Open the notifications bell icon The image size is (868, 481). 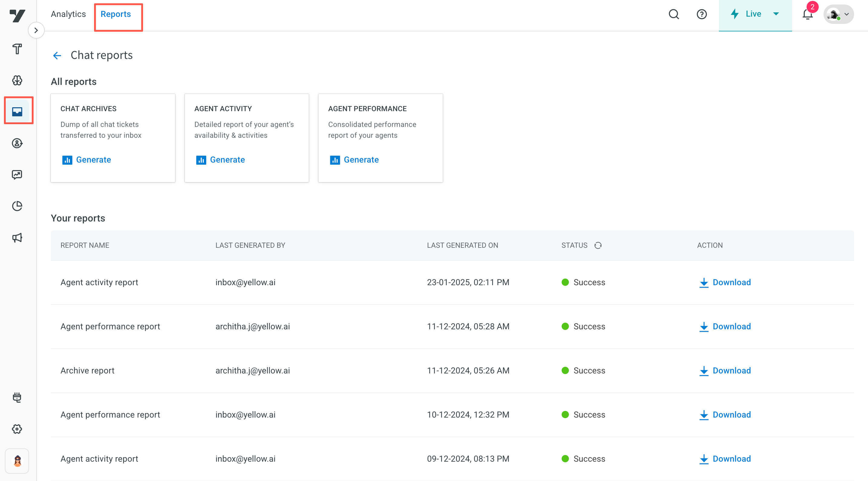(x=807, y=14)
